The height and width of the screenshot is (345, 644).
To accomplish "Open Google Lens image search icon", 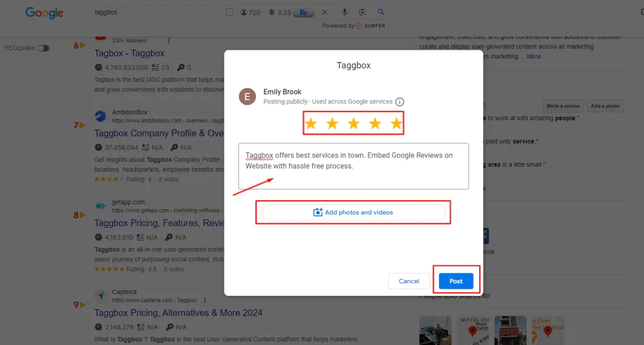I will (362, 12).
